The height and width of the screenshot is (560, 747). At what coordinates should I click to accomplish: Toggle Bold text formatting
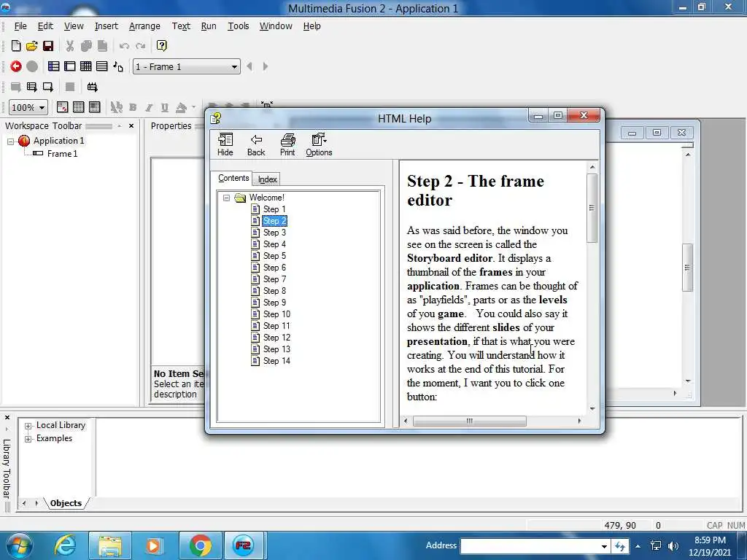133,108
